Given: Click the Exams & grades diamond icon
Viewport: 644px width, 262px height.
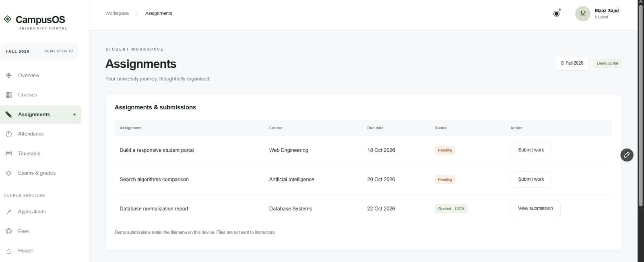Looking at the screenshot, I should coord(9,173).
